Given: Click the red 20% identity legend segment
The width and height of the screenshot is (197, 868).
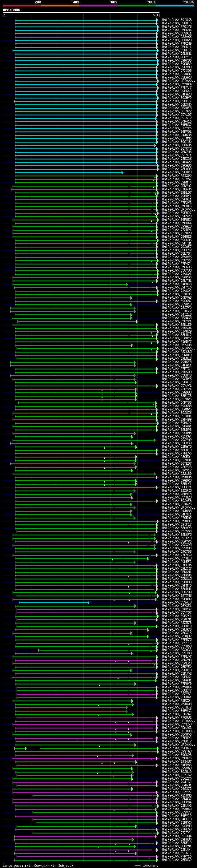Looking at the screenshot, I should coord(22,6).
